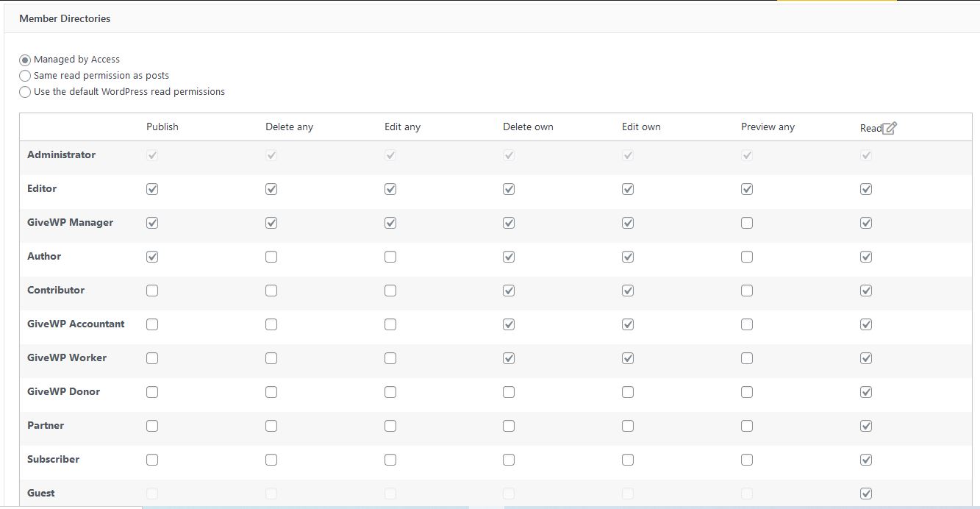The image size is (980, 509).
Task: Uncheck Edit own for Contributor
Action: (x=628, y=291)
